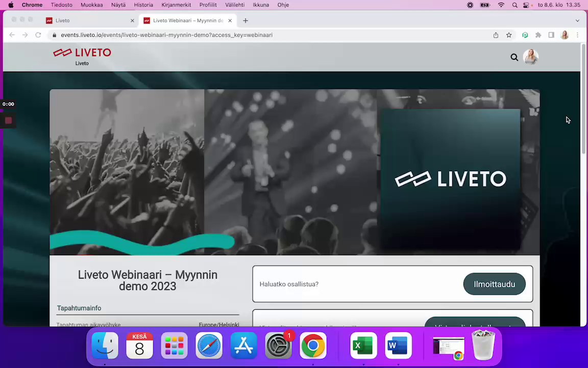Open the Apple menu
The height and width of the screenshot is (368, 588).
pos(11,5)
